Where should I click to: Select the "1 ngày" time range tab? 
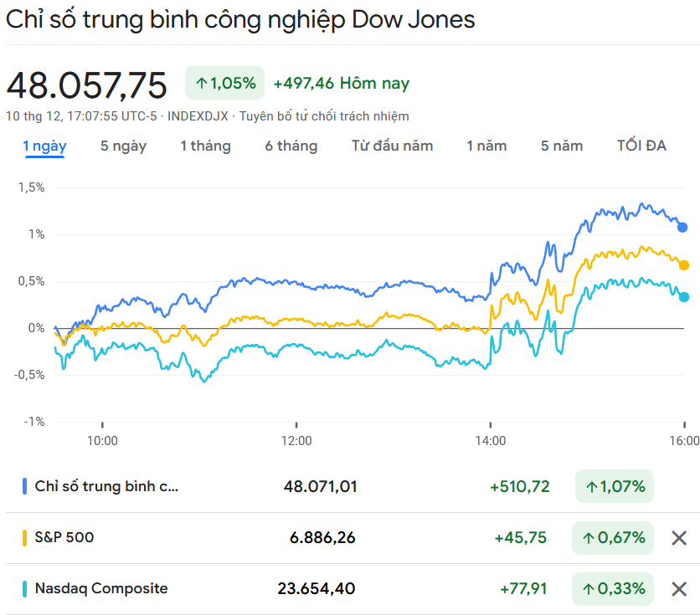pos(45,146)
